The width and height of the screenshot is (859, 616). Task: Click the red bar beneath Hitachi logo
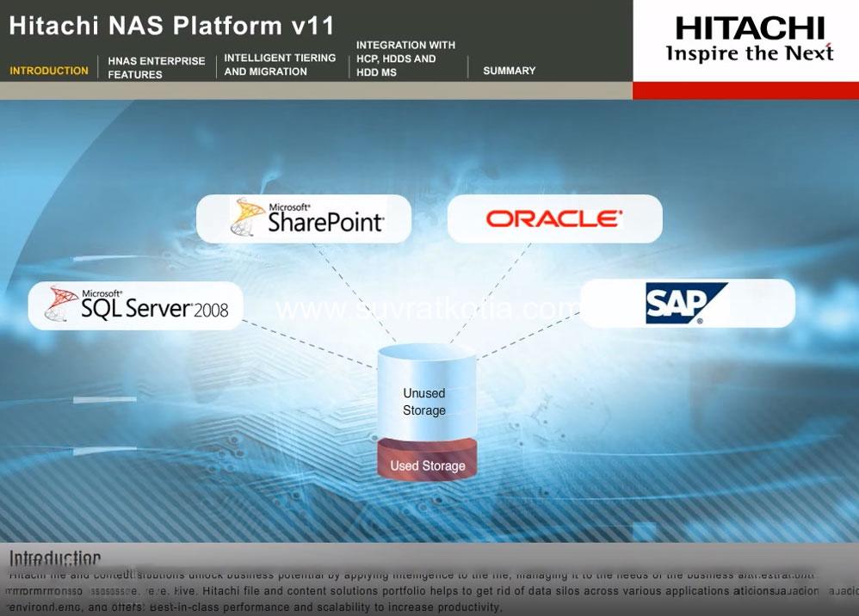tap(745, 90)
